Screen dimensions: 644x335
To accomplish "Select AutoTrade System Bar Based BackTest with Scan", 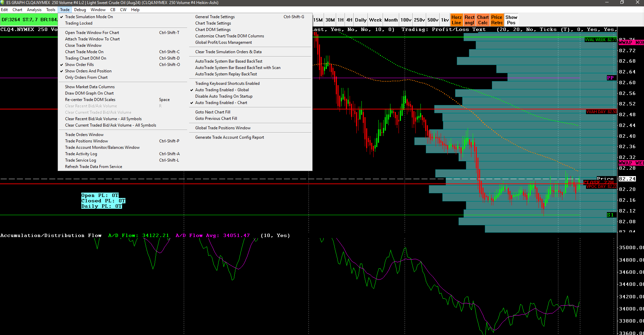I will point(250,68).
